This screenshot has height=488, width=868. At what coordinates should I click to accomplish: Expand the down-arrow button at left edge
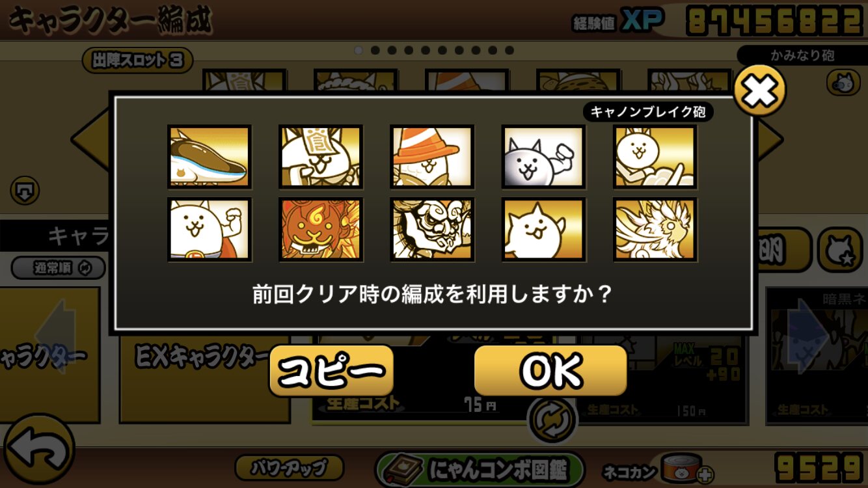25,191
